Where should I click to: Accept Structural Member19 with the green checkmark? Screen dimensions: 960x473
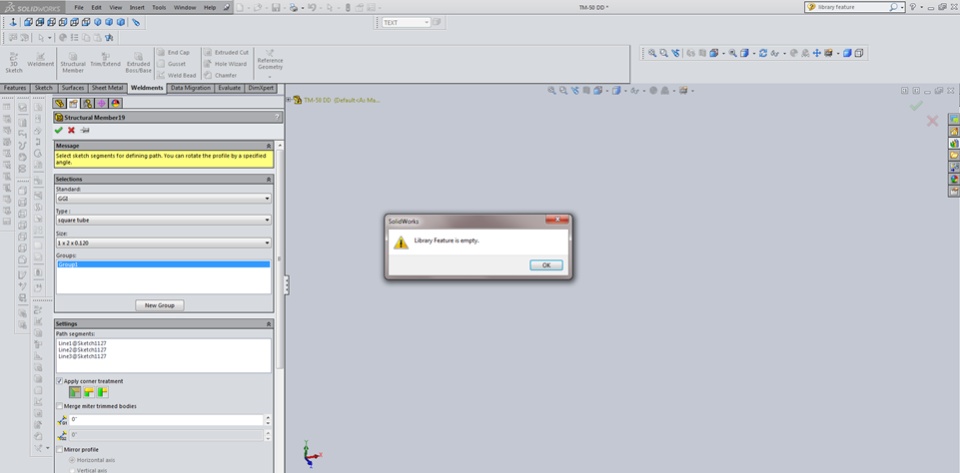point(59,130)
